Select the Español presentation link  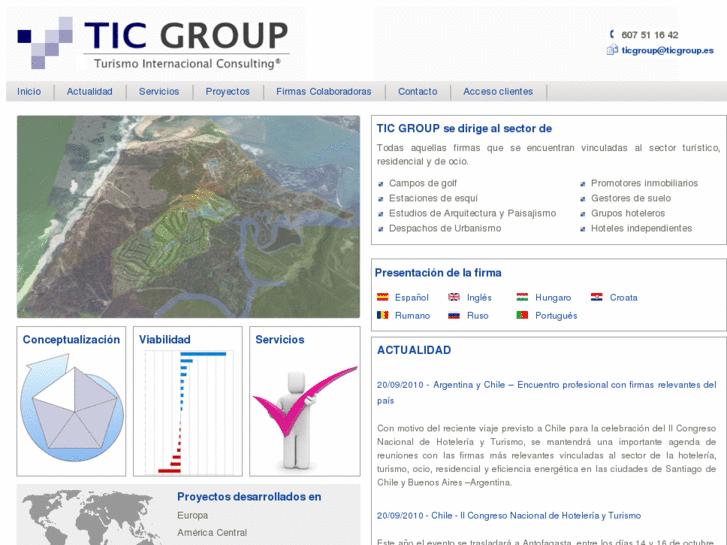click(x=412, y=297)
